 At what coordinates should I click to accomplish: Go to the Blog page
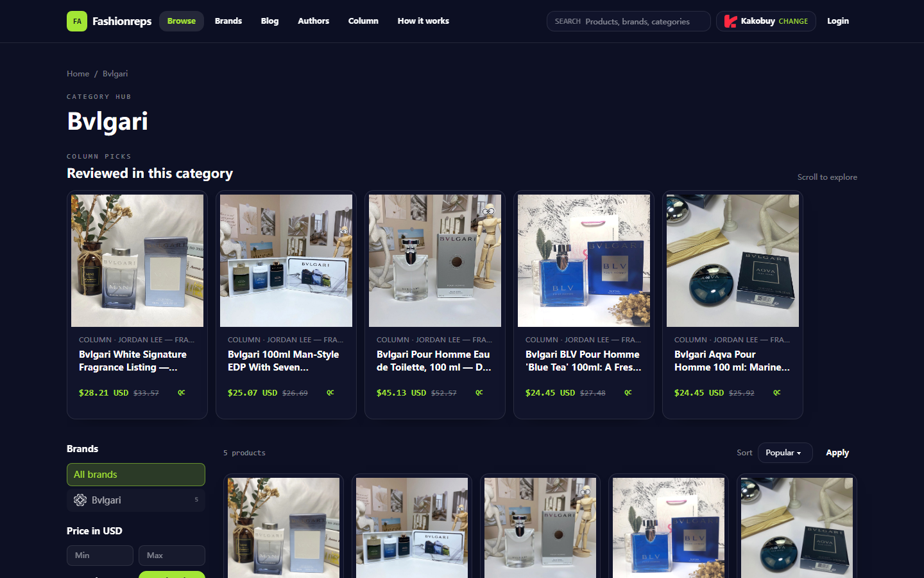coord(269,21)
